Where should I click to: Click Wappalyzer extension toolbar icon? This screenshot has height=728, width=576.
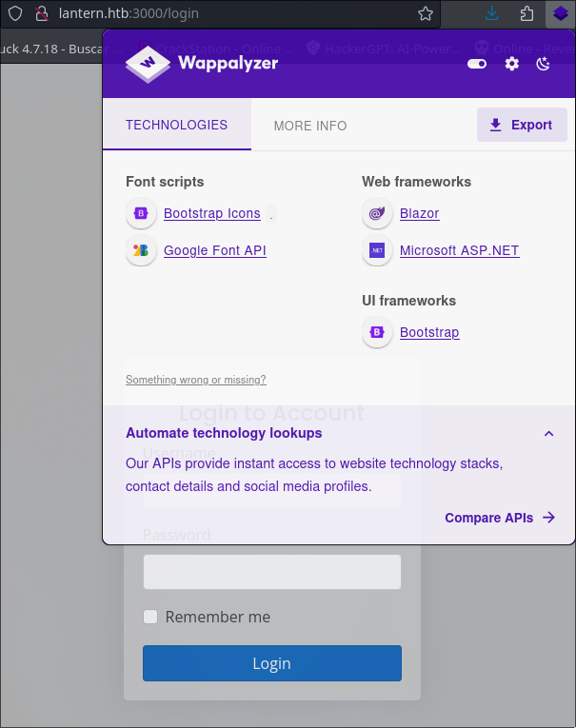560,13
